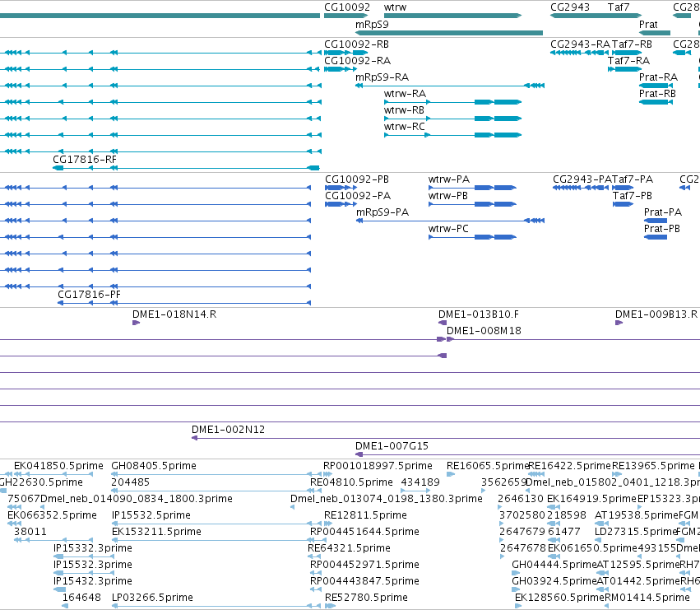Select feature 204485
Screen dimensions: 700x610
[130, 482]
